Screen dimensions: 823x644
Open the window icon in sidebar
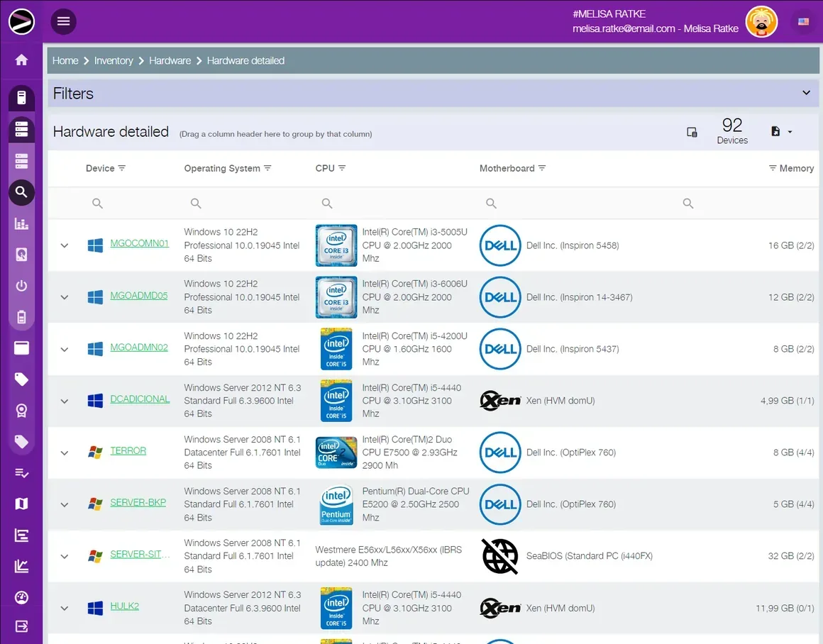click(21, 348)
